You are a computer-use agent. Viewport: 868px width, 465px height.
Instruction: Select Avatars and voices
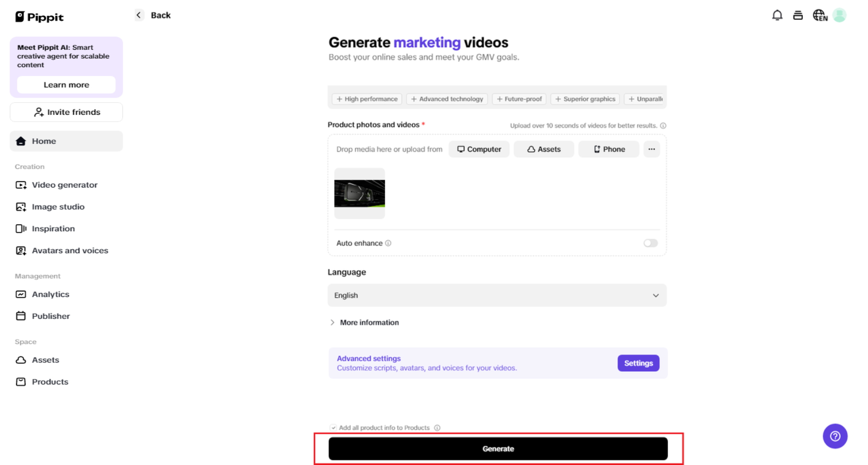tap(70, 250)
